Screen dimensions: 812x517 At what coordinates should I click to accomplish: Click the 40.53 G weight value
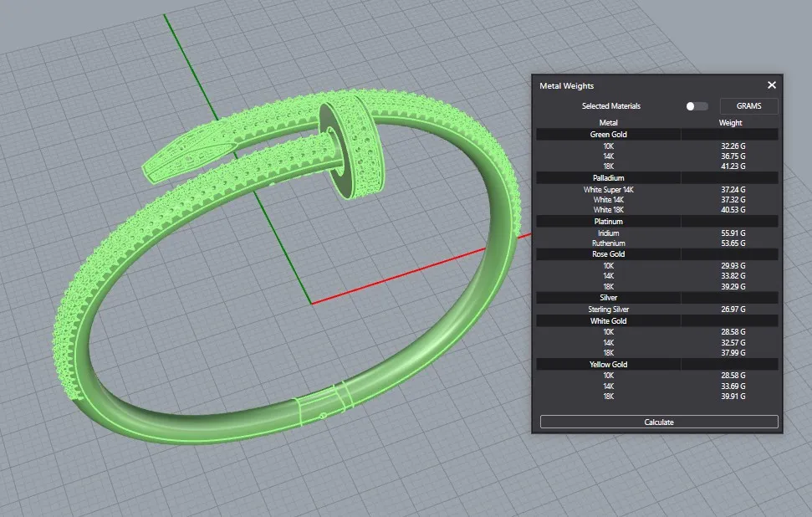[x=733, y=210]
